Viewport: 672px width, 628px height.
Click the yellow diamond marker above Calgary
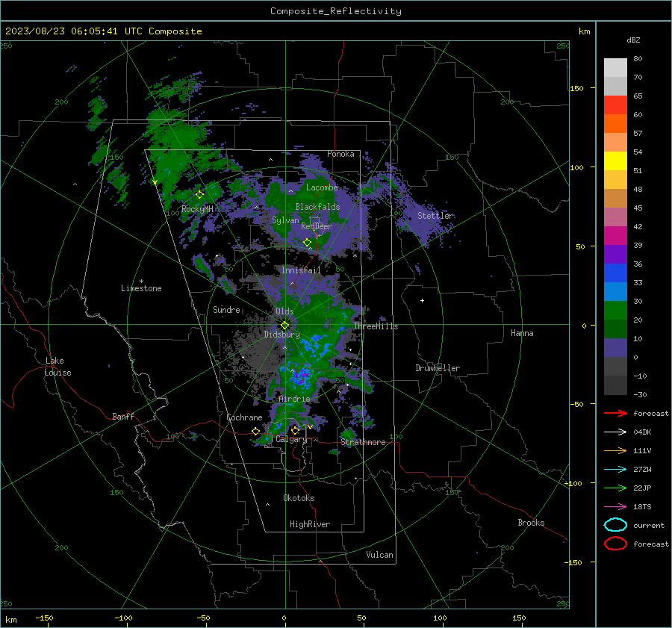295,430
